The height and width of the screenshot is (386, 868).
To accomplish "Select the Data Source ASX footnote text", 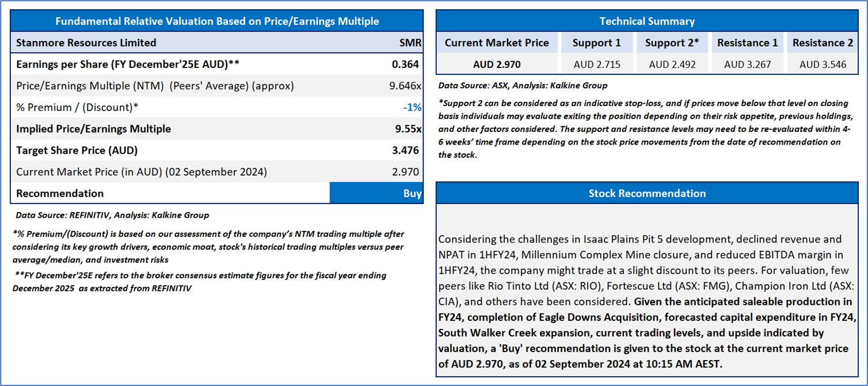I will tap(523, 85).
